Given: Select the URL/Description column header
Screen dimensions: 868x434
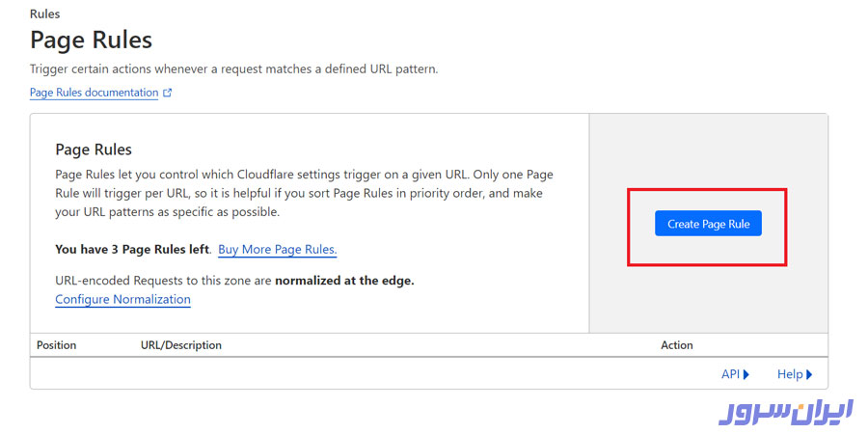Looking at the screenshot, I should click(x=180, y=345).
